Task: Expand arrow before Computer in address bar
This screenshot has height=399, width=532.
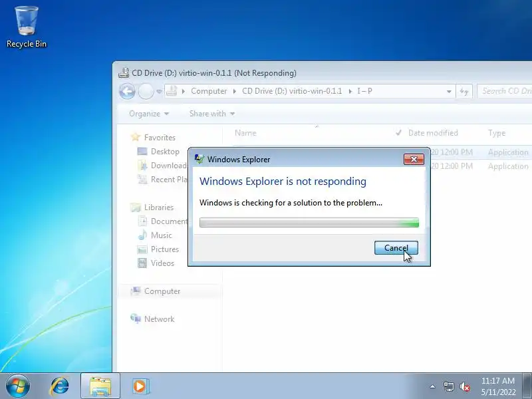Action: coord(184,91)
